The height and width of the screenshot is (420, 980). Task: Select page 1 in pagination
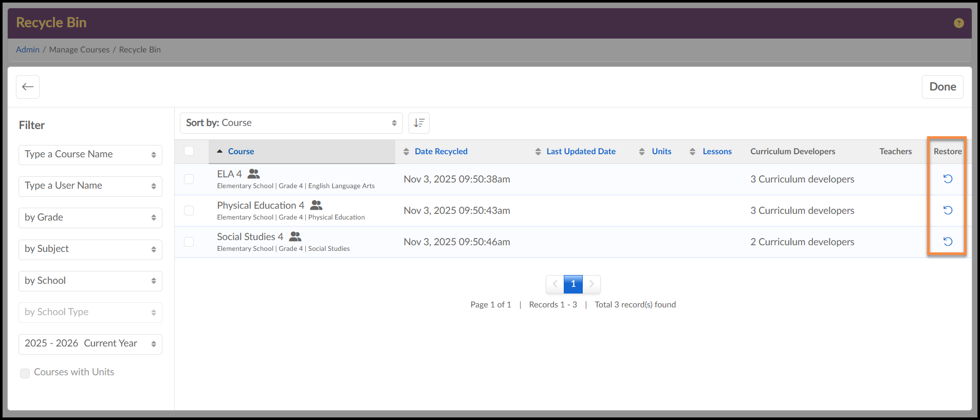(573, 284)
